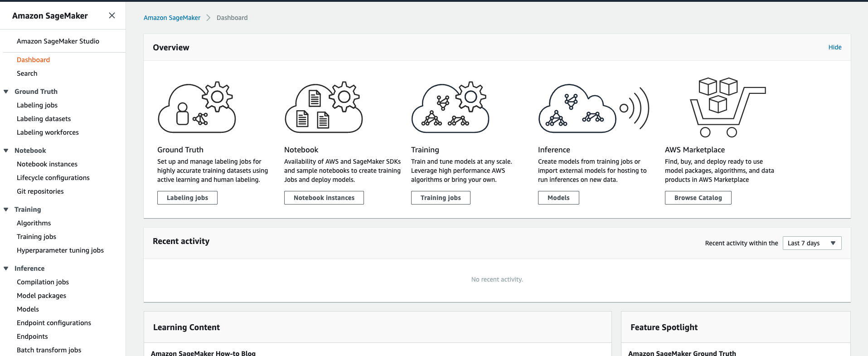Click the No recent activity message
Screen dimensions: 868x356
[497, 279]
